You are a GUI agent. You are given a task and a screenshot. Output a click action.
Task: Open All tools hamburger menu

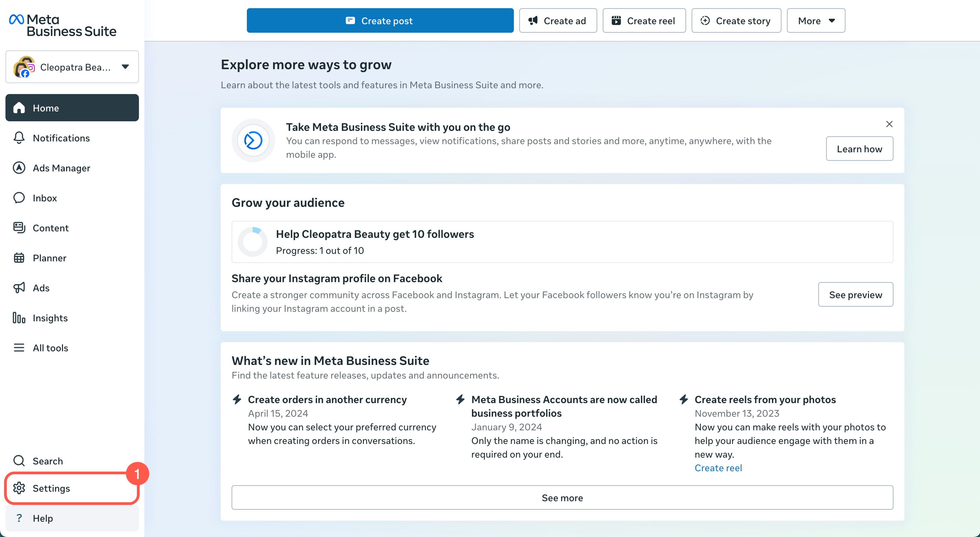coord(19,348)
